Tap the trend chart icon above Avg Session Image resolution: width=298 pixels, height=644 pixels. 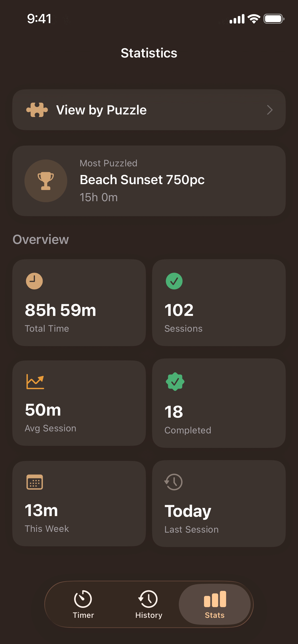click(x=35, y=382)
